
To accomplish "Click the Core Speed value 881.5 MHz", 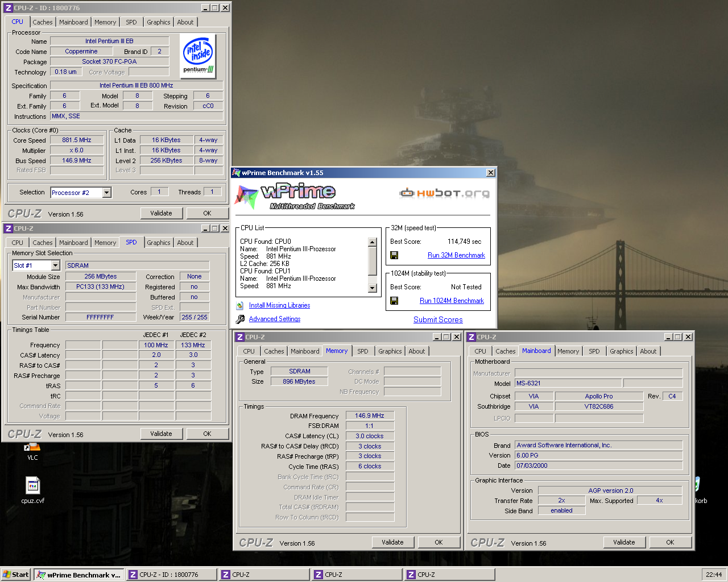I will [77, 140].
